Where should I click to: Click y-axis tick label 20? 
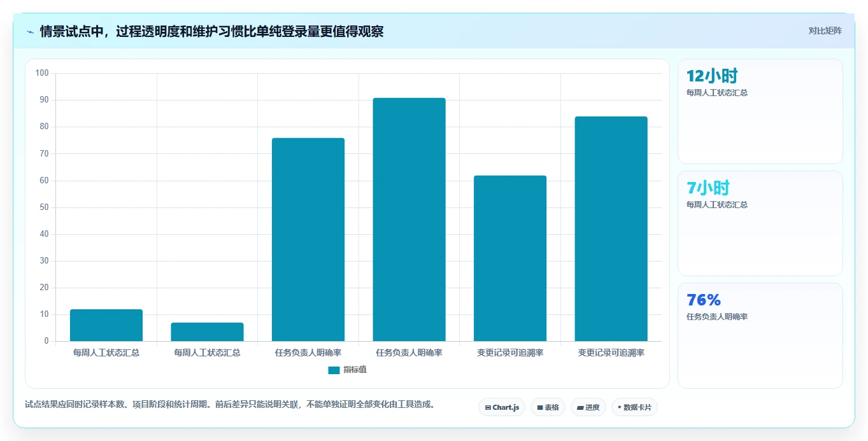pos(45,288)
